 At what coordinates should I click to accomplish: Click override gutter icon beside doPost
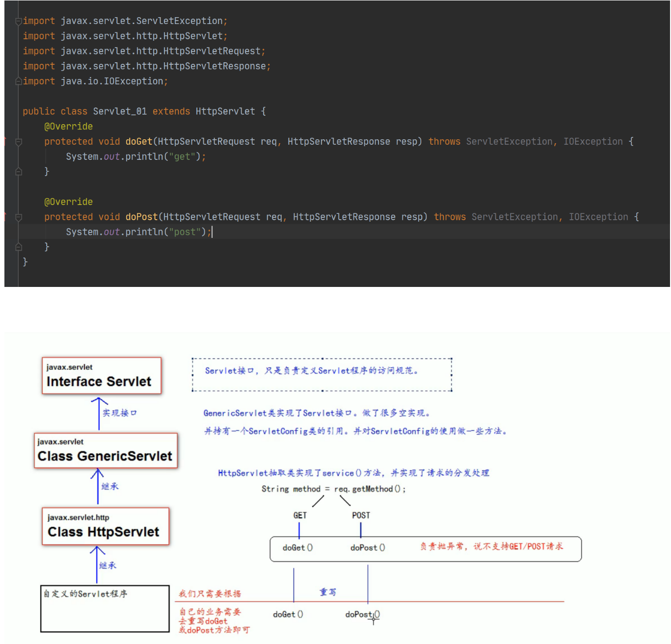(x=6, y=217)
